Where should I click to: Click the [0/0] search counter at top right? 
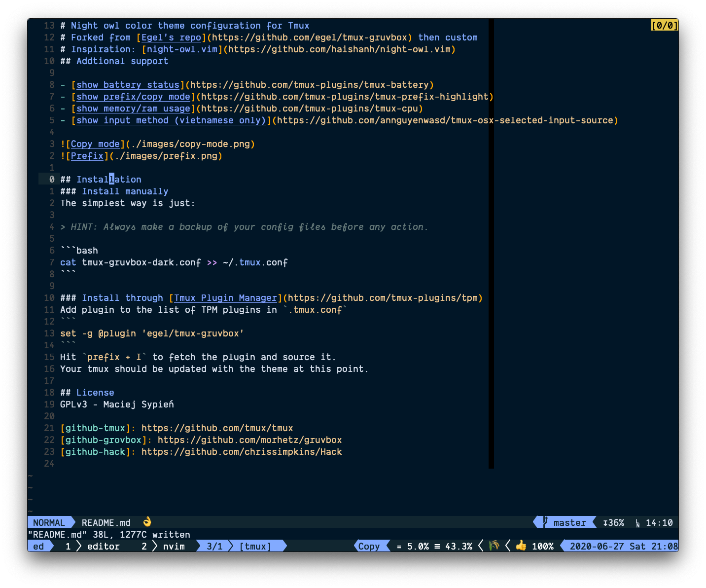[665, 25]
